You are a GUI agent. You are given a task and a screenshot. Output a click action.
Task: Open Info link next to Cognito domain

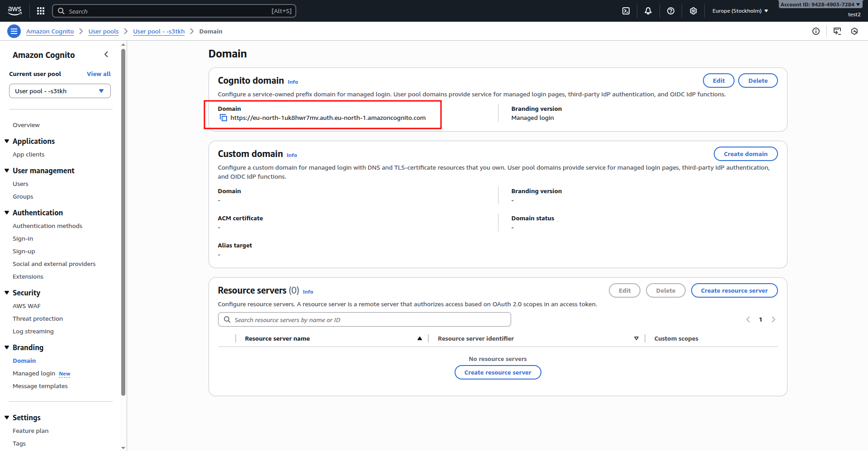293,82
